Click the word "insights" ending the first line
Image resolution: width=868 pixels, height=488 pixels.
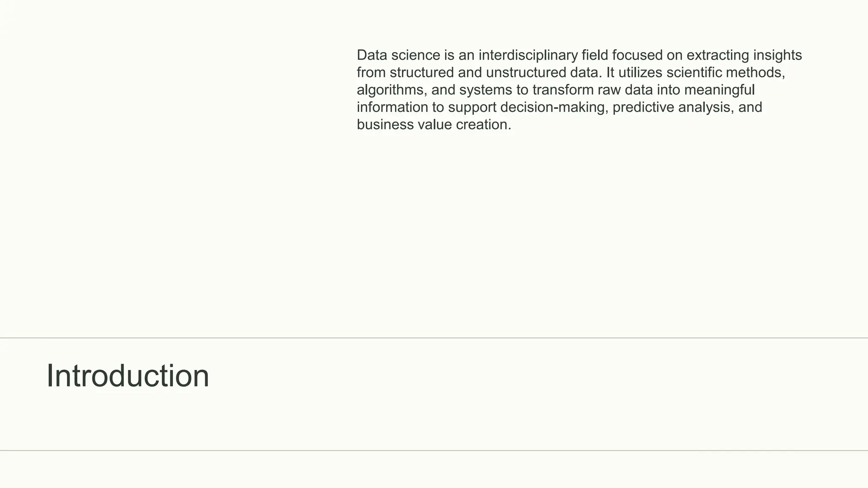coord(777,55)
